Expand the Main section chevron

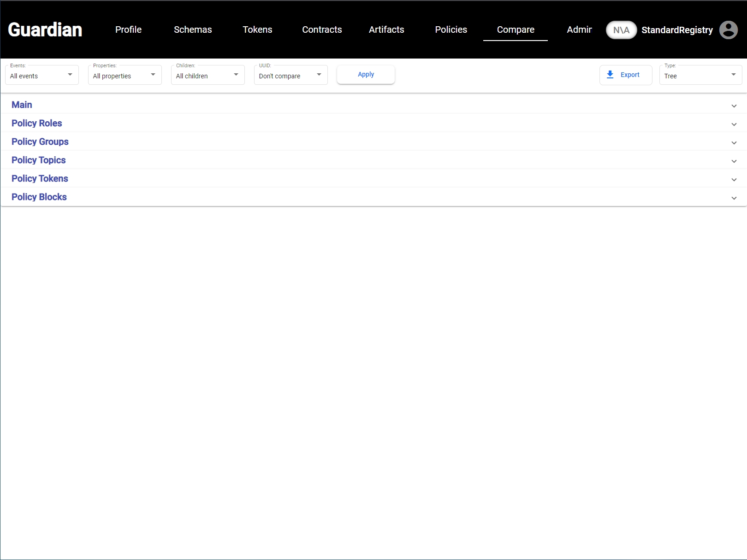point(734,106)
